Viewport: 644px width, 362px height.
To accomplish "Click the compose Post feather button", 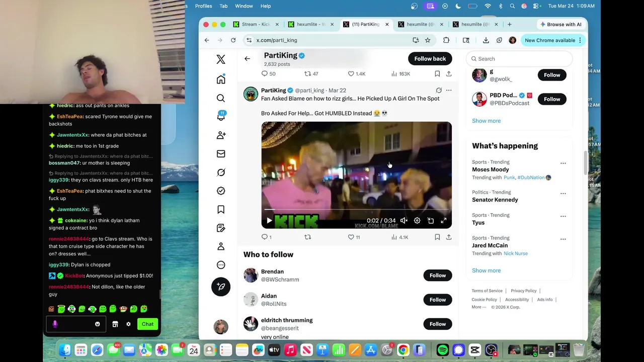I will click(x=221, y=287).
